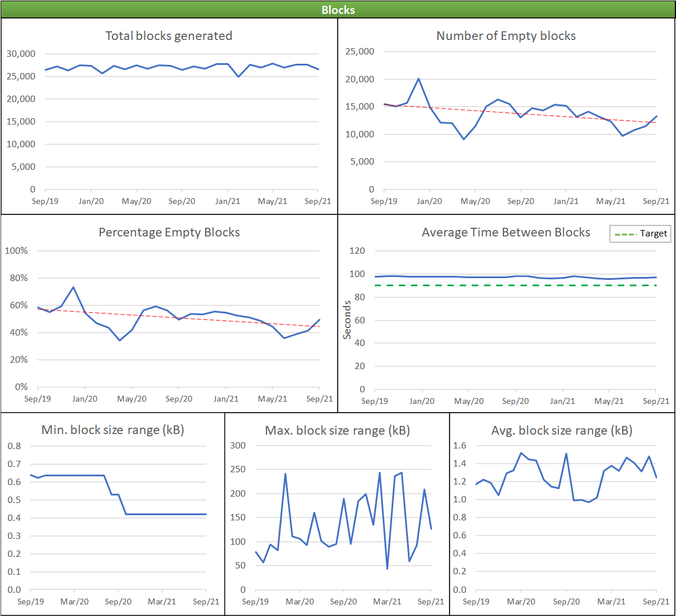Screen dimensions: 676x616
Task: Click Sep/21 label under Average Time chart
Action: [656, 401]
